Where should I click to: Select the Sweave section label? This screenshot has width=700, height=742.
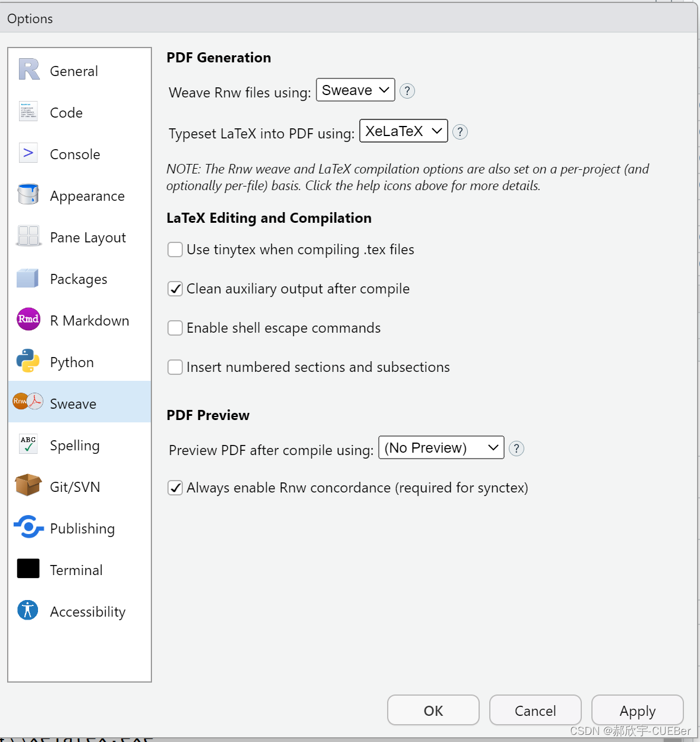pyautogui.click(x=73, y=404)
